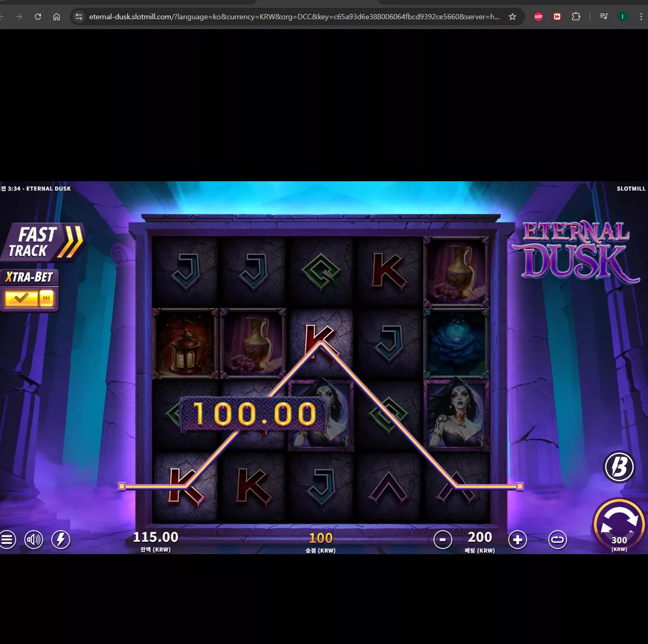This screenshot has width=648, height=644.
Task: Click the golden jug symbol in top row
Action: tap(456, 271)
